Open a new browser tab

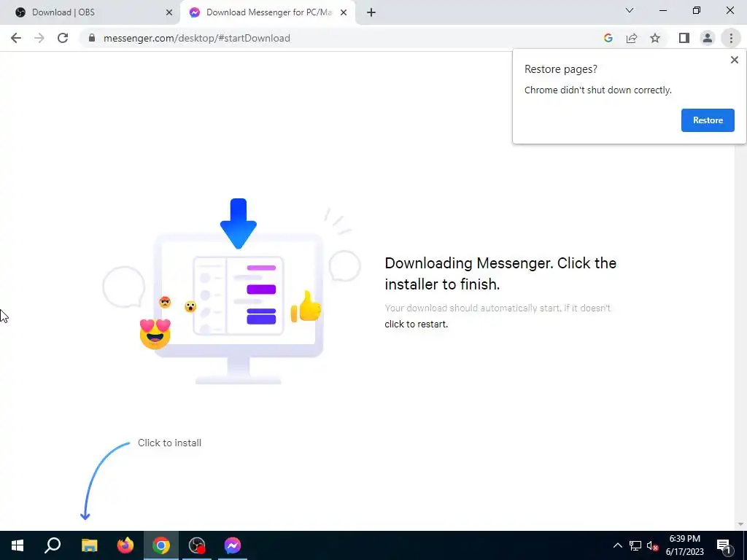coord(371,12)
